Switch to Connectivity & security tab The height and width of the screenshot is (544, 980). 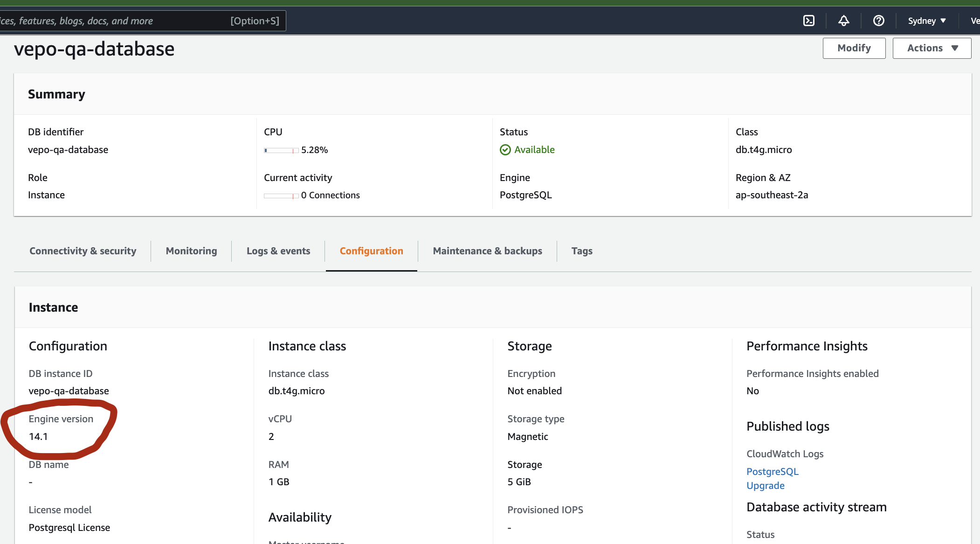pos(83,251)
